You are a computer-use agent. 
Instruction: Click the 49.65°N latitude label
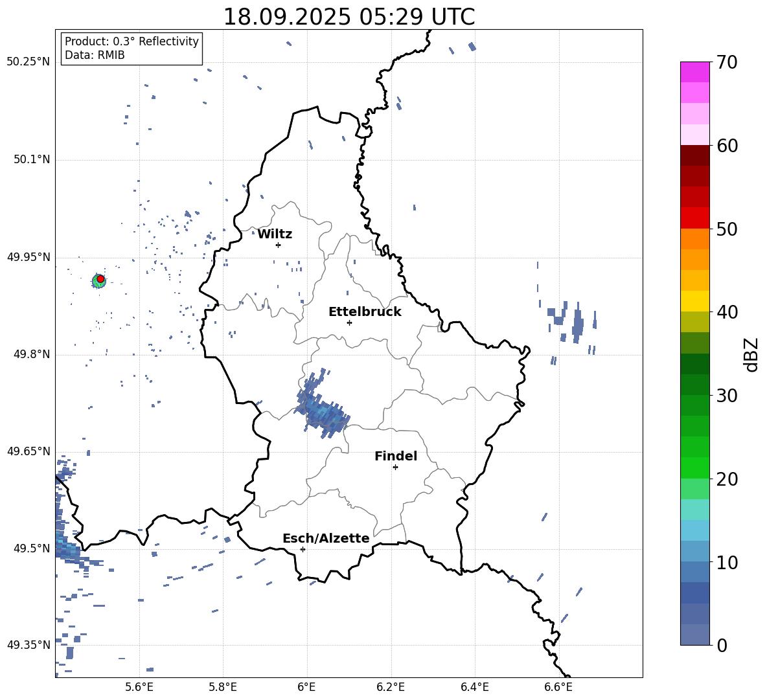tap(29, 451)
